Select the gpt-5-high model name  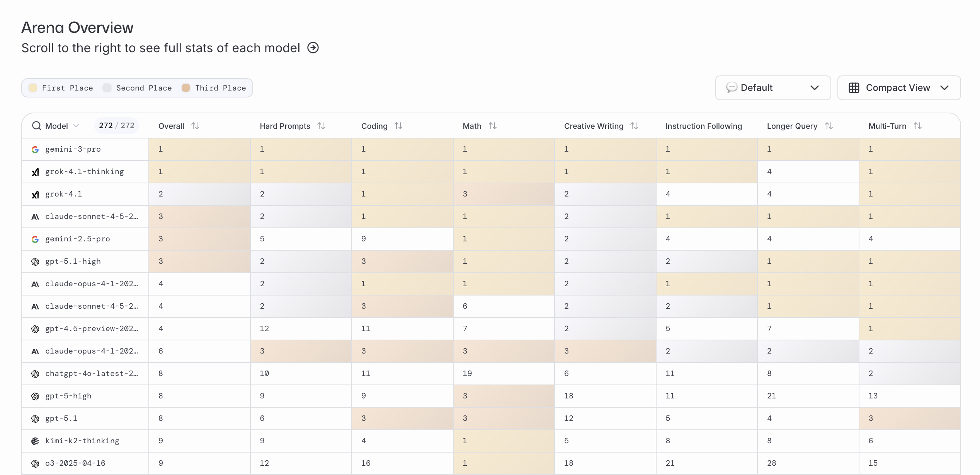click(68, 396)
